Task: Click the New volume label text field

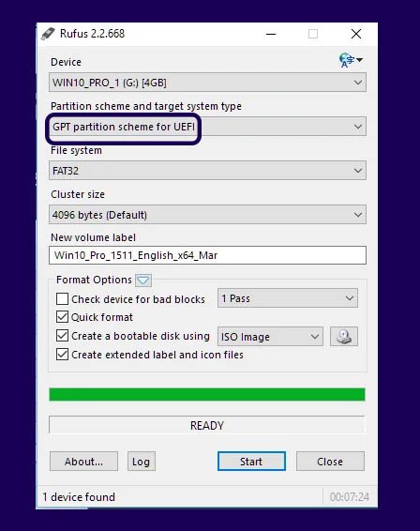Action: (x=207, y=255)
